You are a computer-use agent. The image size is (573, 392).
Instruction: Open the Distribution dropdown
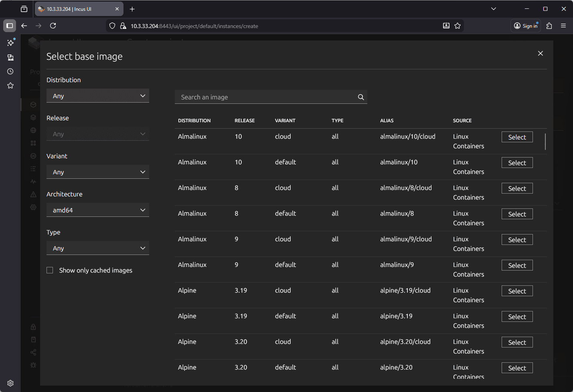pyautogui.click(x=97, y=95)
